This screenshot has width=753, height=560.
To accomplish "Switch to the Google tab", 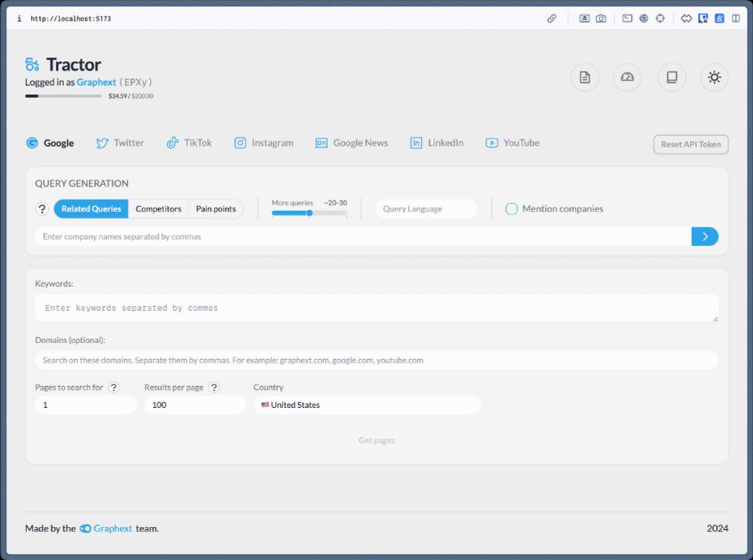I will pos(50,143).
